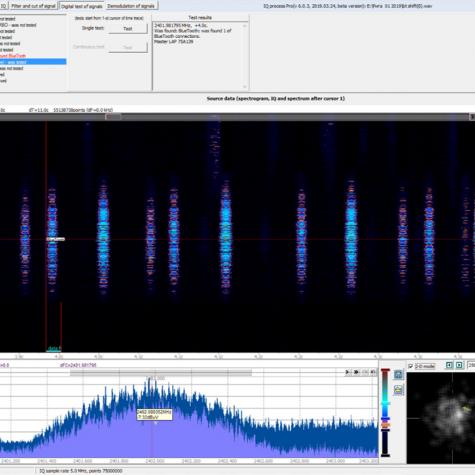This screenshot has width=475, height=475.
Task: Click 'Master LAP 75A139' line in results
Action: coord(174,42)
